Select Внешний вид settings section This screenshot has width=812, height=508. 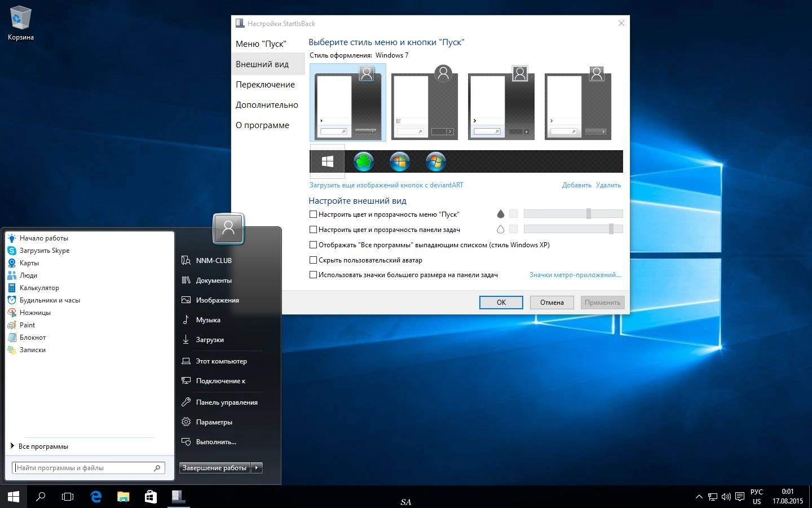(x=268, y=64)
